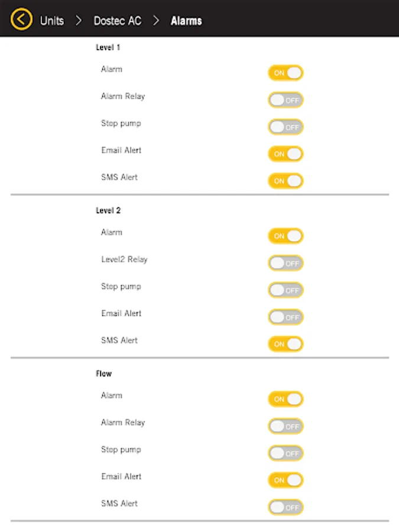Select the Alarms breadcrumb title

point(186,21)
